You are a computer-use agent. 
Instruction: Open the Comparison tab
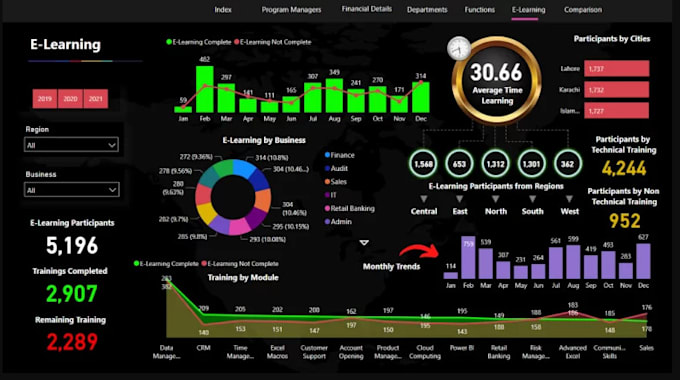[x=582, y=10]
